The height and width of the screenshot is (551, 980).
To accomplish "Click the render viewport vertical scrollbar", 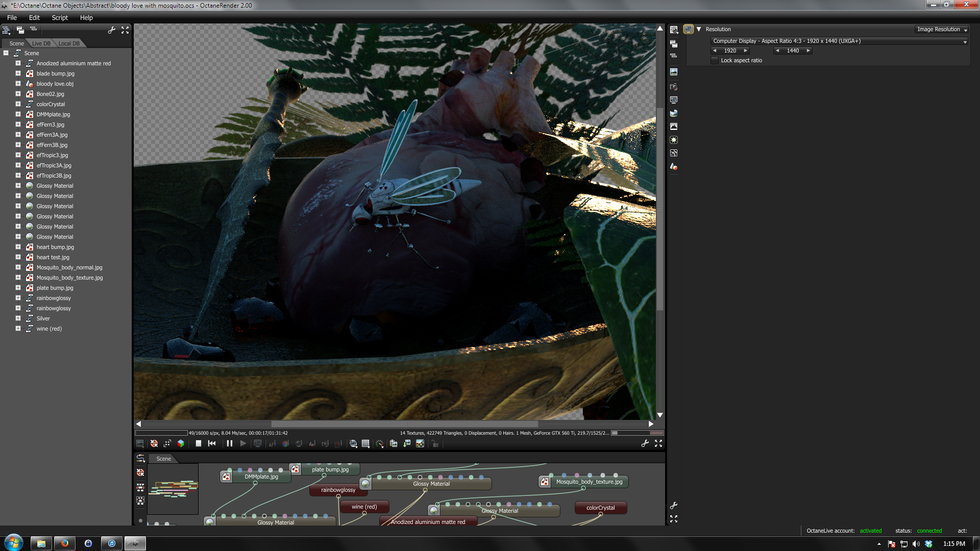I will (x=660, y=209).
